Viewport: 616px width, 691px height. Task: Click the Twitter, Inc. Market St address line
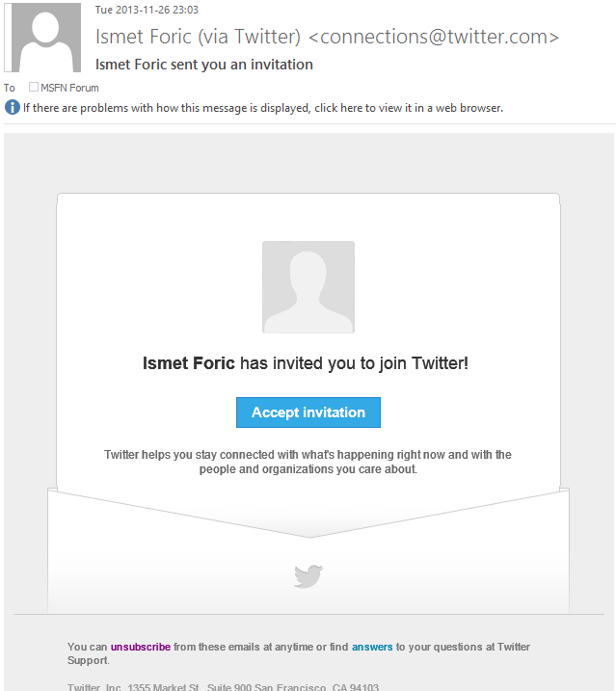223,686
